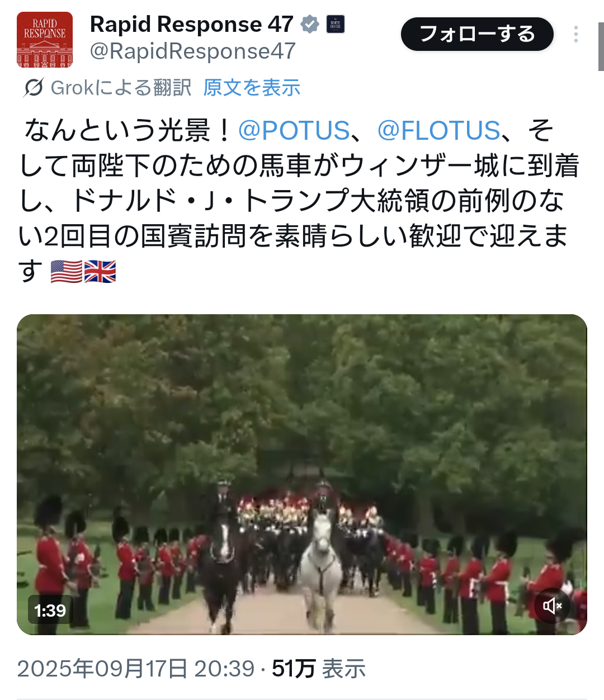604x700 pixels.
Task: Show original text via 原文を表示
Action: tap(252, 88)
